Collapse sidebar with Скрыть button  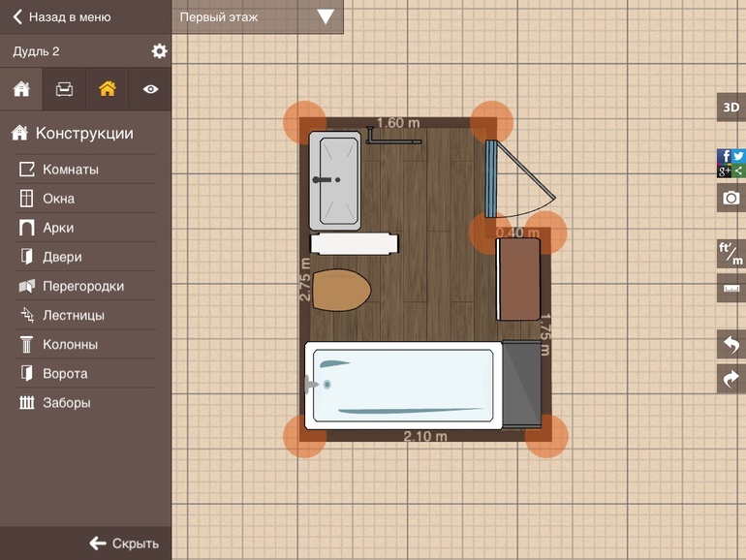tap(124, 543)
